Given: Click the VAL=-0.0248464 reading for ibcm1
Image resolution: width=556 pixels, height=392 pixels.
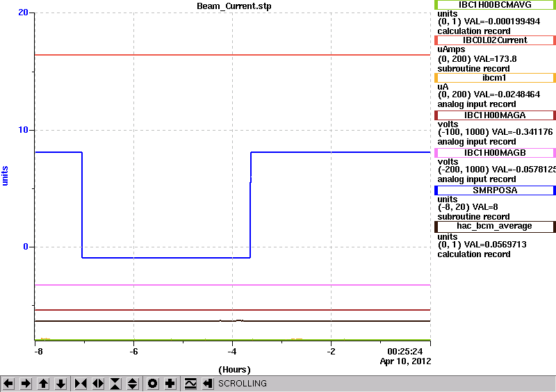Looking at the screenshot, I should [507, 95].
